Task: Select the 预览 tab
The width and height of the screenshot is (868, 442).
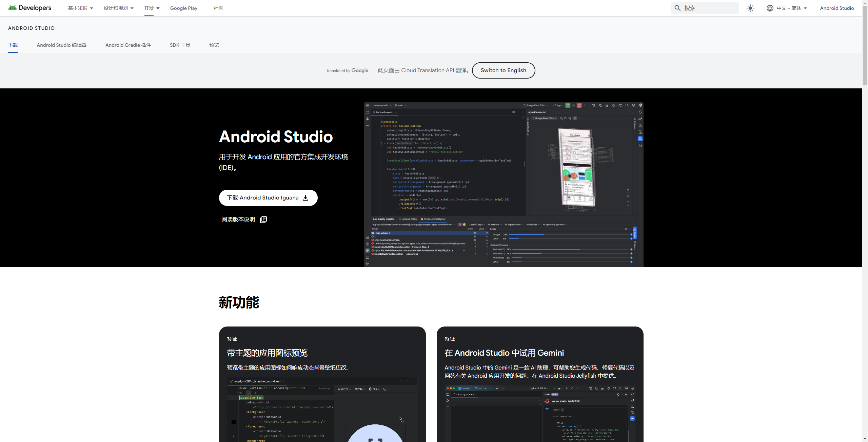Action: (214, 45)
